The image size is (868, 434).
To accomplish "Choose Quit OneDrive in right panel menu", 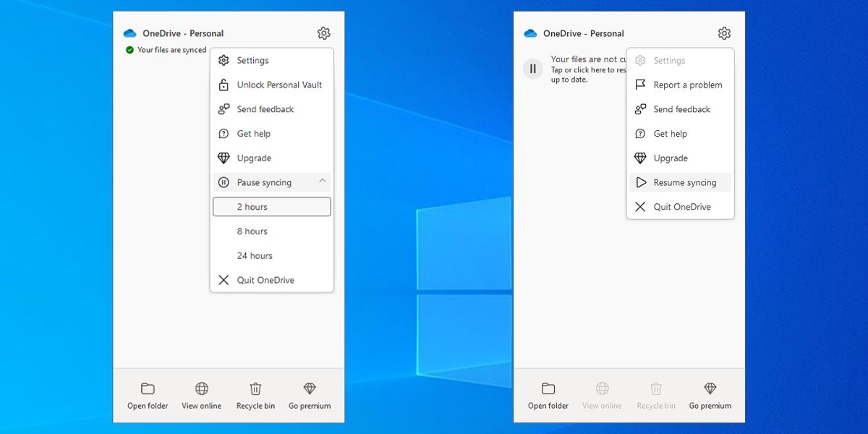I will (x=681, y=207).
